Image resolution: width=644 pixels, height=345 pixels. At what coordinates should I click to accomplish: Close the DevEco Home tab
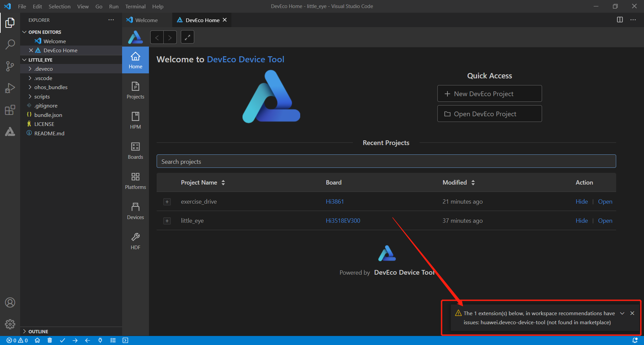tap(225, 20)
